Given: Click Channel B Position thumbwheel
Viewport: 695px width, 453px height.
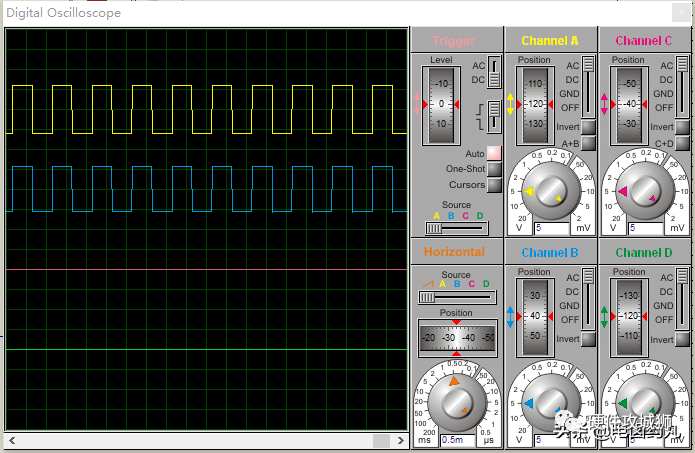Looking at the screenshot, I should click(535, 317).
